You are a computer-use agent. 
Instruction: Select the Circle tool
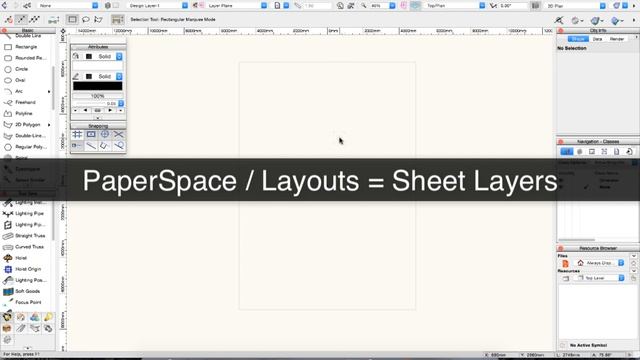pyautogui.click(x=16, y=69)
